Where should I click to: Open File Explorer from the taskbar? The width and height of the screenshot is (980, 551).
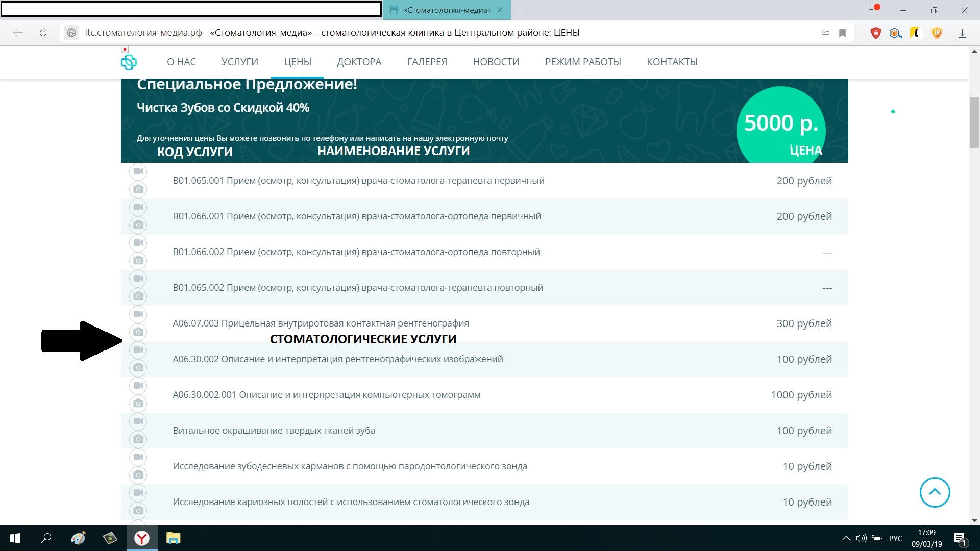(x=173, y=538)
